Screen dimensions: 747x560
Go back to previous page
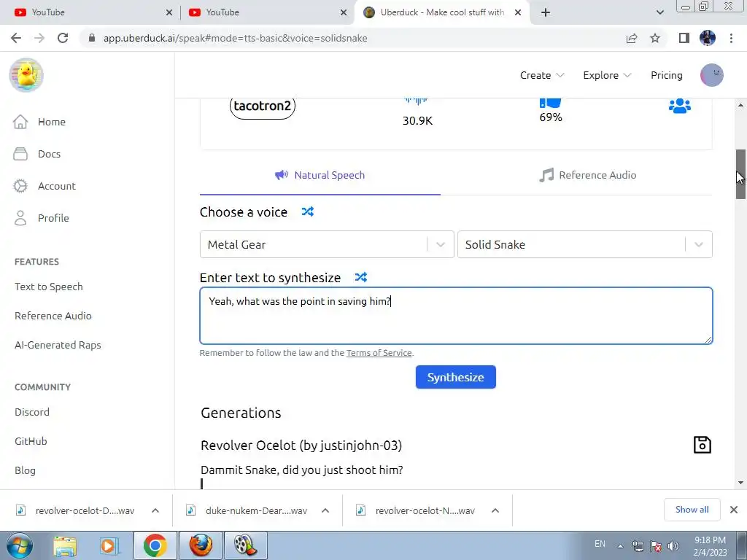coord(16,38)
